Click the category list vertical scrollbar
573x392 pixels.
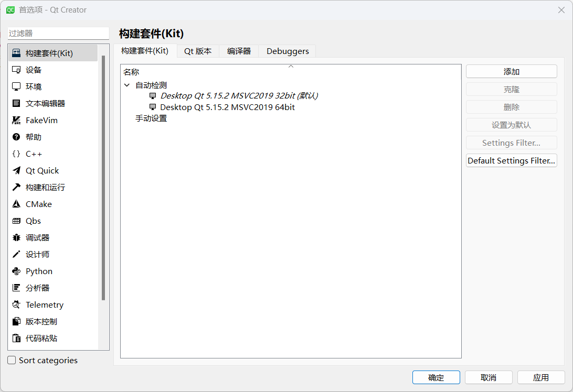[x=103, y=178]
